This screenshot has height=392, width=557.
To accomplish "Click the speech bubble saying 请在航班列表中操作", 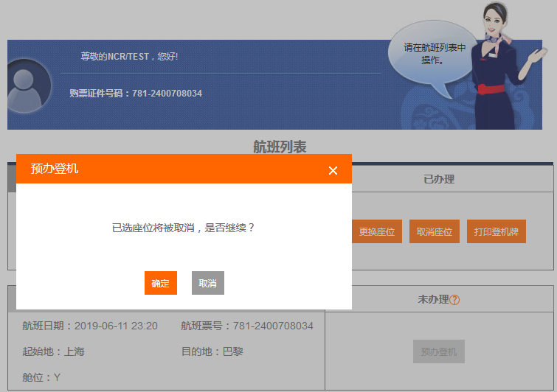I will (x=433, y=54).
